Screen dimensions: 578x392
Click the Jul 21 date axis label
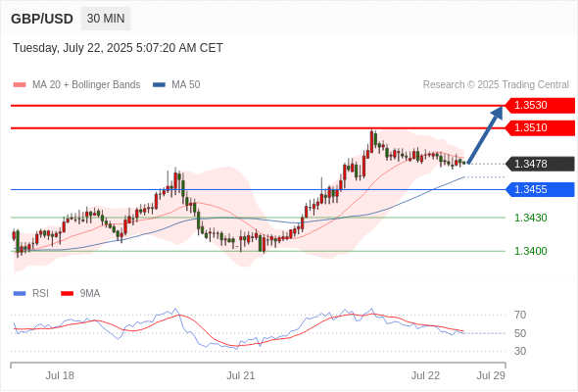point(241,375)
